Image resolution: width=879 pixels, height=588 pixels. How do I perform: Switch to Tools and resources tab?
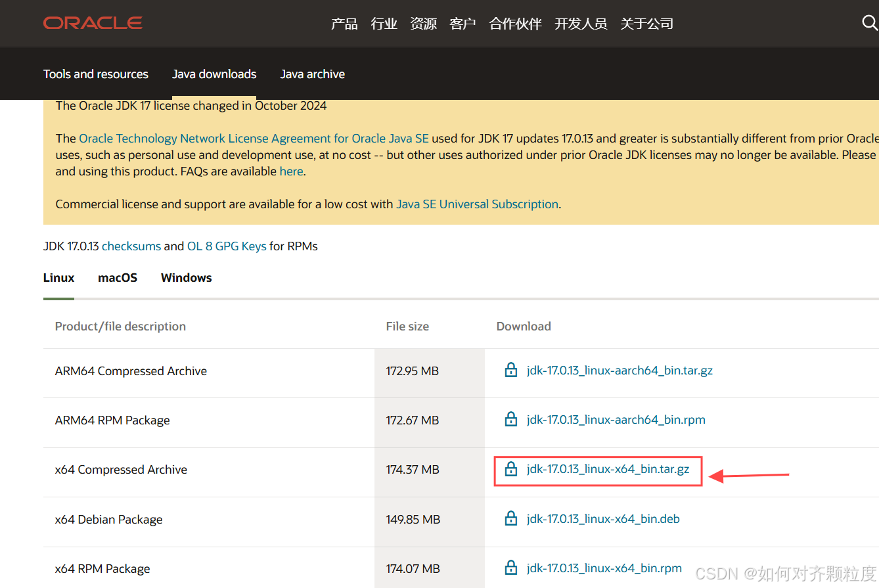pos(96,74)
